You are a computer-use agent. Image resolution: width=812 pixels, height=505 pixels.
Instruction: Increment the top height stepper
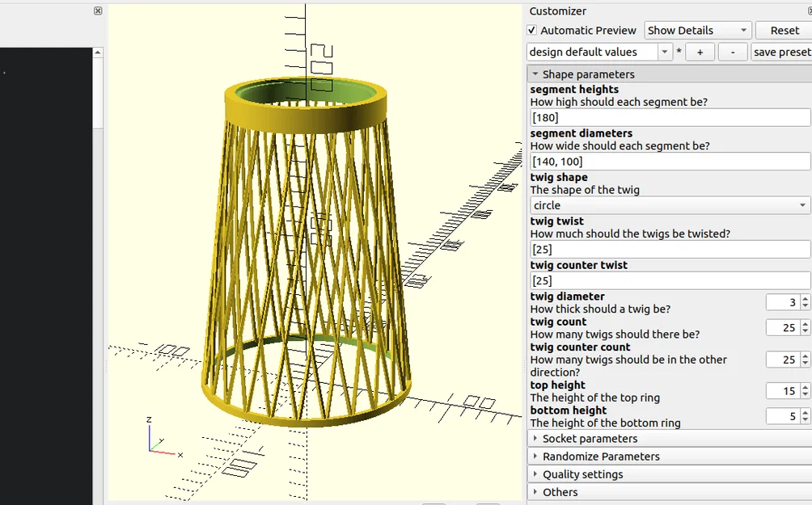805,387
